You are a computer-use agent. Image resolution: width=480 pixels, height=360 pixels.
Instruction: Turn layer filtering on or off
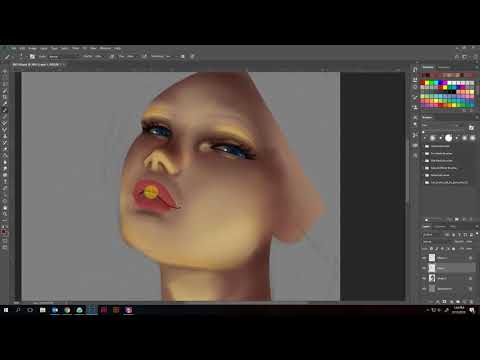[x=477, y=234]
